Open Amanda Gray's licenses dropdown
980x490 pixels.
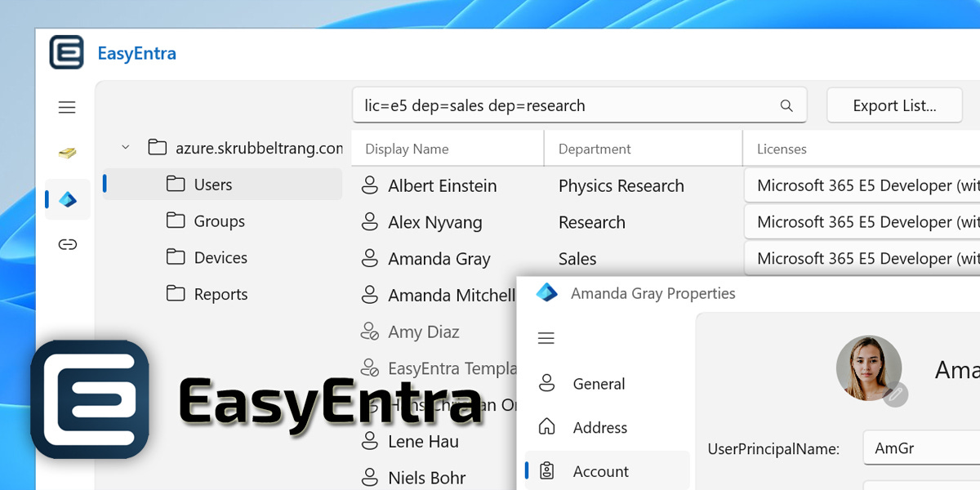(x=862, y=258)
